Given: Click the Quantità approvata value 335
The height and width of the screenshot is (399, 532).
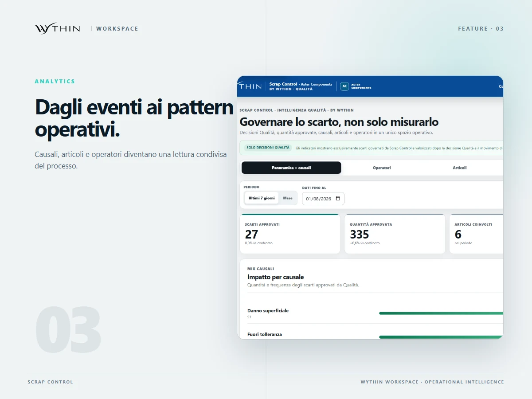Looking at the screenshot, I should (x=359, y=234).
